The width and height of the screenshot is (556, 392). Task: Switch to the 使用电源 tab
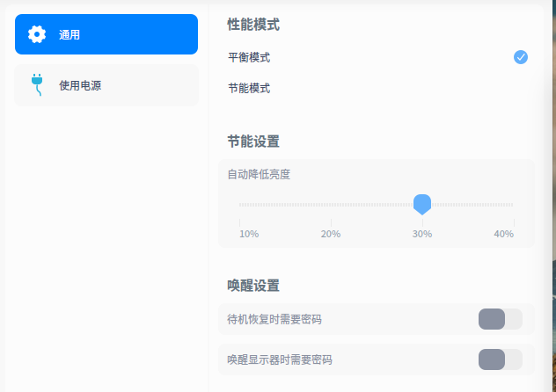point(106,85)
